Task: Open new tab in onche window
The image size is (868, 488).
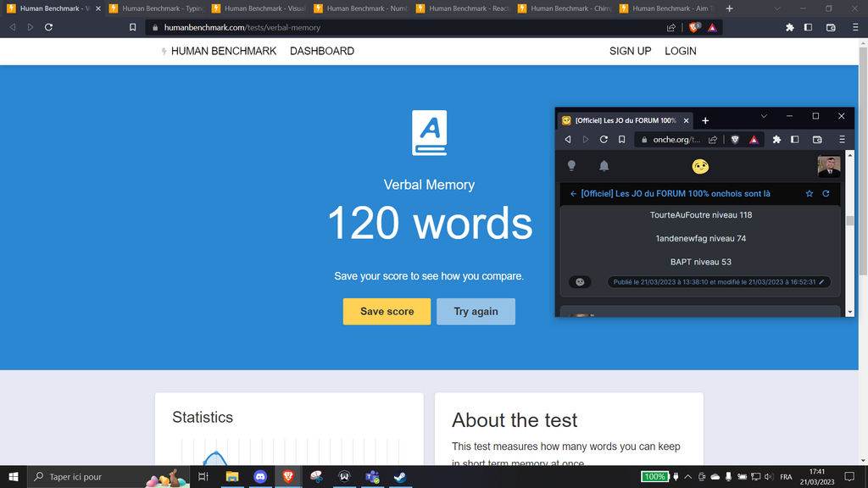Action: coord(705,120)
